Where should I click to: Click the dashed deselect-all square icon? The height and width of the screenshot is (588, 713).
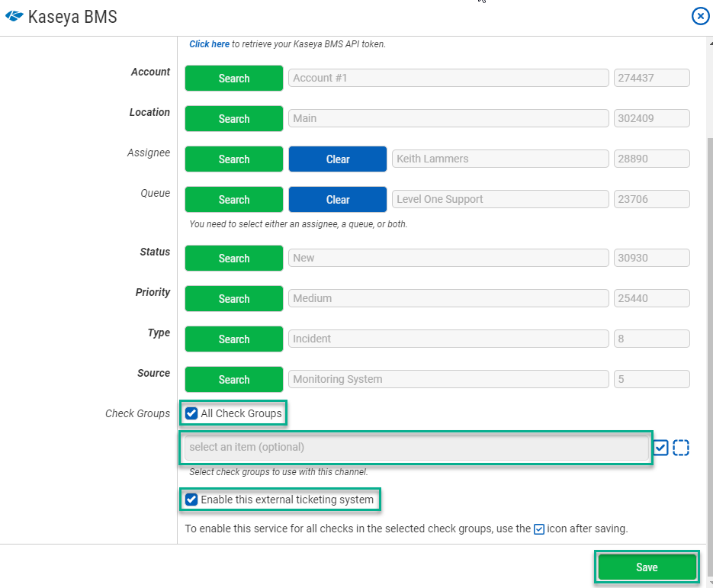(x=681, y=448)
